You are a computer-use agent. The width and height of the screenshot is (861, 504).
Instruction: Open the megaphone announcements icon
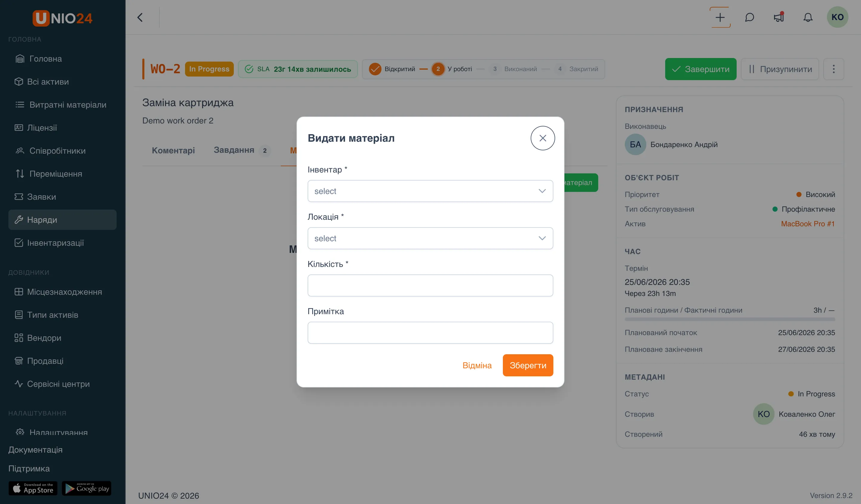[779, 17]
